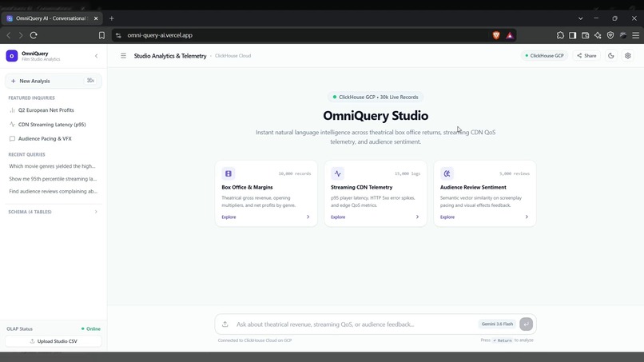
Task: Toggle the browser sidebar panel icon
Action: pyautogui.click(x=573, y=35)
